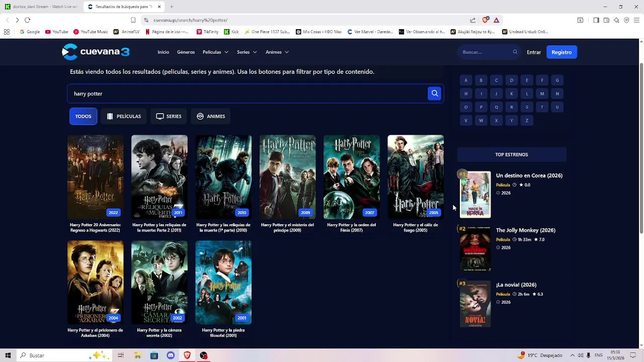Open Reliquias de la muerte Parte 2 poster
This screenshot has width=644, height=362.
159,176
